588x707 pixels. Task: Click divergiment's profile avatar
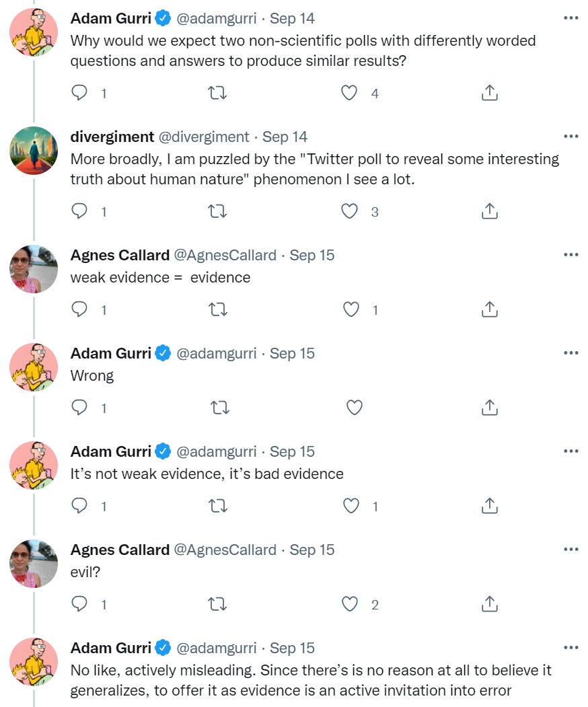pyautogui.click(x=34, y=151)
